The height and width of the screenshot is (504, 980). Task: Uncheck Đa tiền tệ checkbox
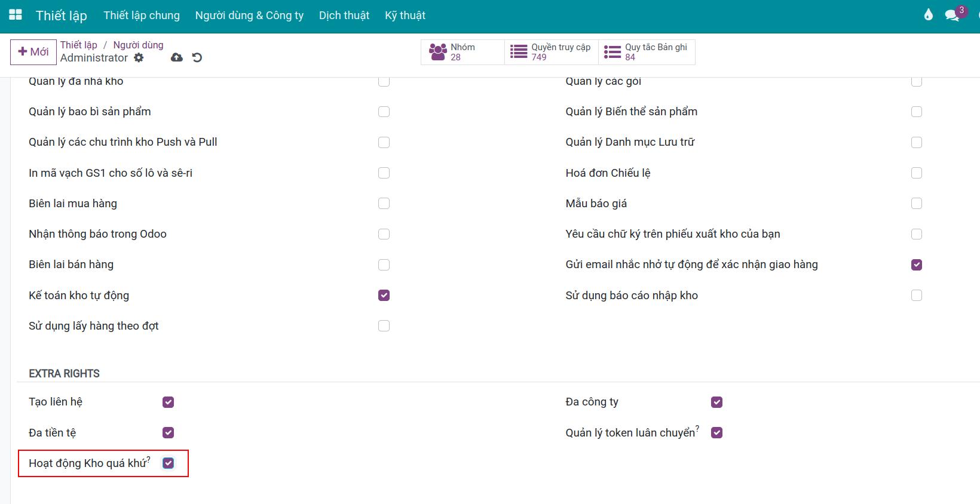click(x=168, y=432)
